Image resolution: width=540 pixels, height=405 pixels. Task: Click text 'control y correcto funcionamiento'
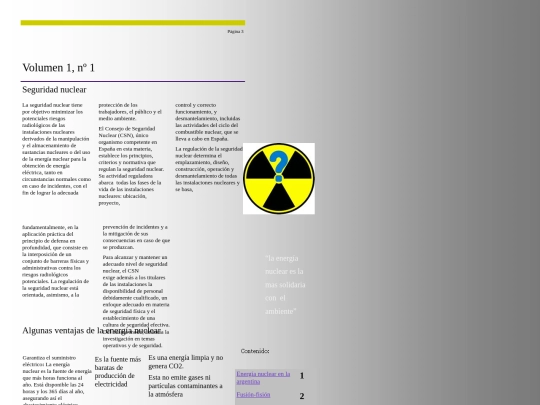(208, 122)
